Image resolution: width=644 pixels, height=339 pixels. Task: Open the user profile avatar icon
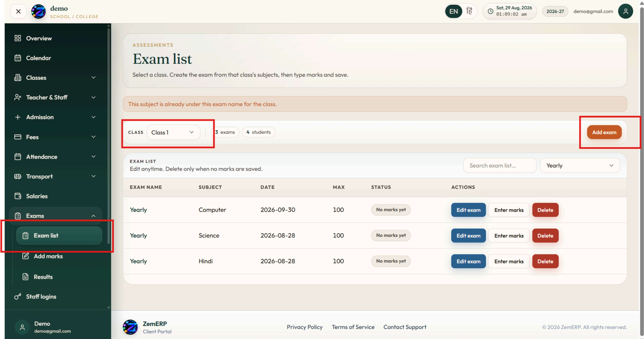click(x=625, y=11)
